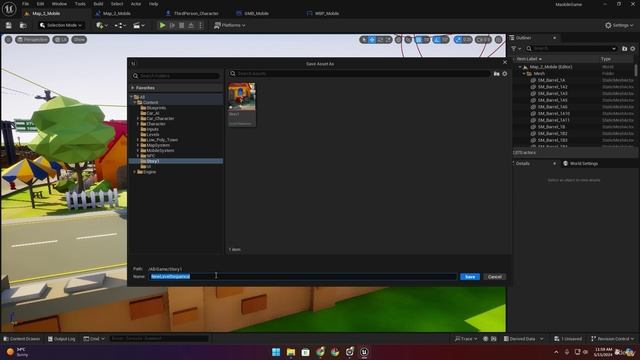640x360 pixels.
Task: Expand the Engine folder
Action: click(135, 172)
